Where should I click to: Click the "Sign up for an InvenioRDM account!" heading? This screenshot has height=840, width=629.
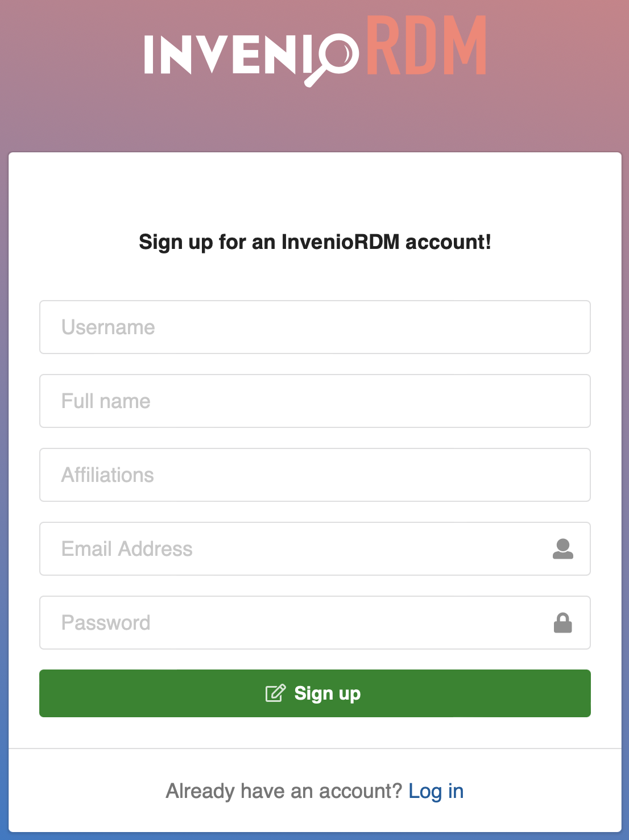pyautogui.click(x=315, y=242)
